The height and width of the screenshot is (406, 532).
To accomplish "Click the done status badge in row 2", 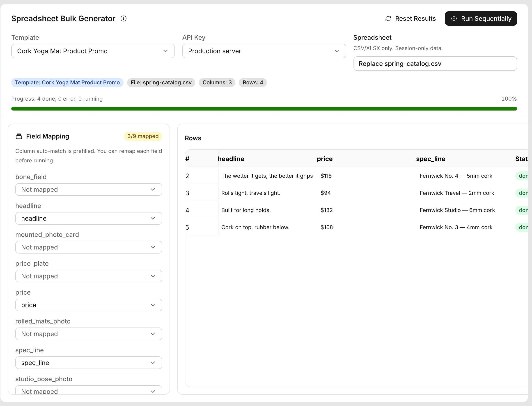I will (522, 176).
